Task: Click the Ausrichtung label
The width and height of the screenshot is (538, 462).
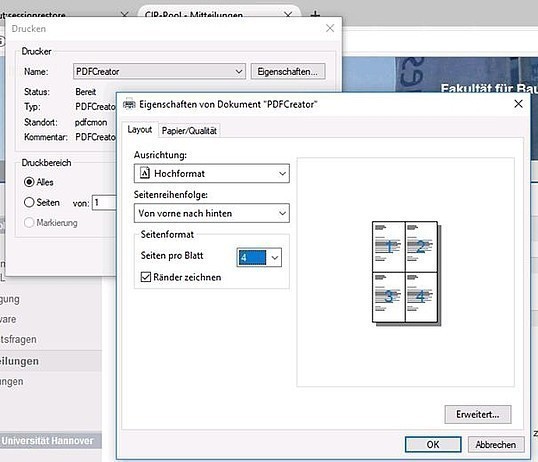Action: click(160, 155)
